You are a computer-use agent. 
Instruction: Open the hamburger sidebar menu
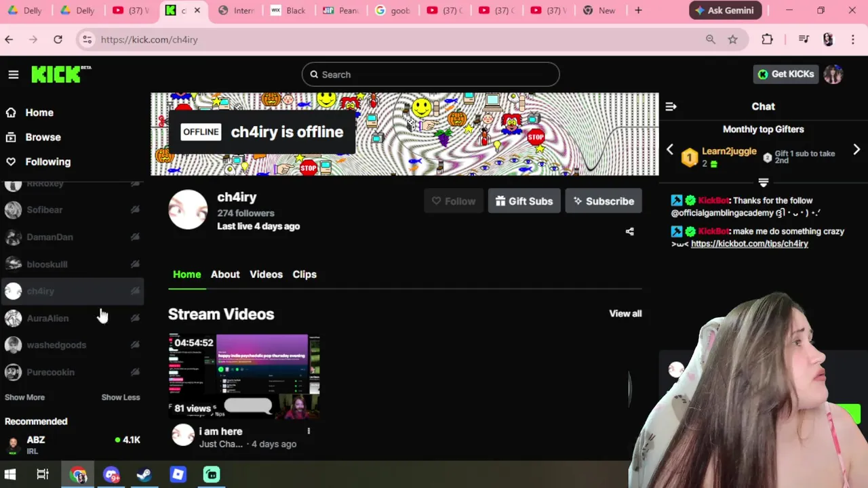tap(14, 75)
